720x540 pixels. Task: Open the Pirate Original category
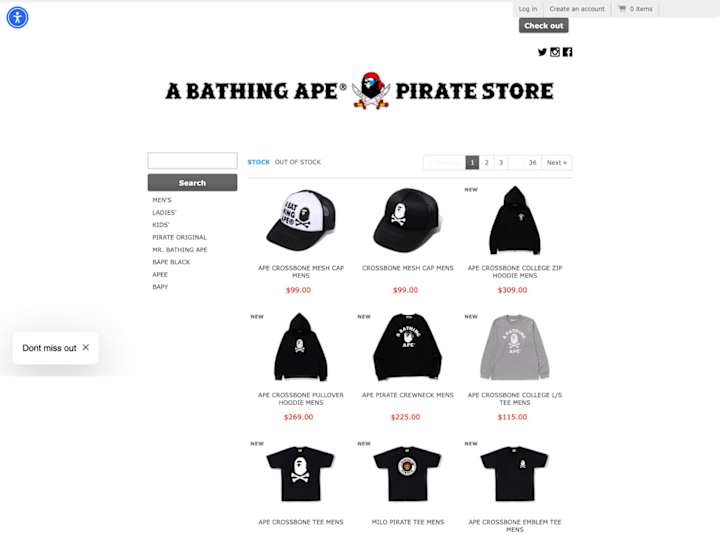pos(180,237)
